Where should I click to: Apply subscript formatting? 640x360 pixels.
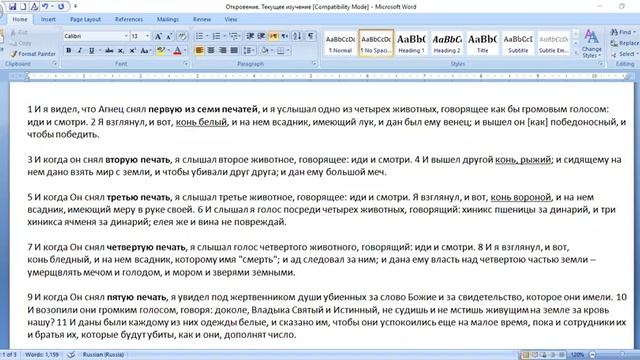121,51
